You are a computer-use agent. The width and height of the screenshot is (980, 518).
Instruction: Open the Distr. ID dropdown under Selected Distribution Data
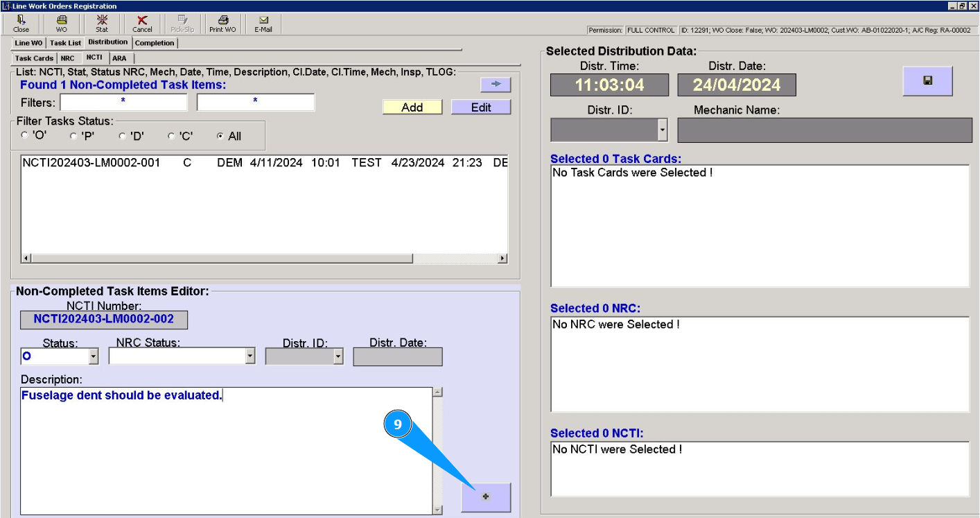[x=663, y=130]
